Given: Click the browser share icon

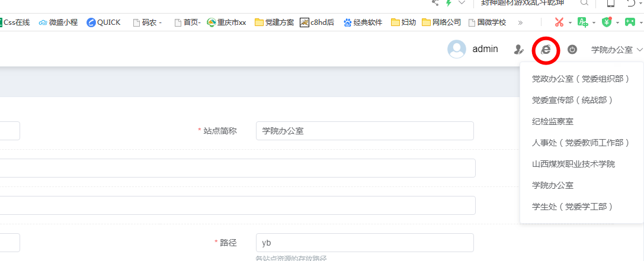Looking at the screenshot, I should pyautogui.click(x=436, y=3).
